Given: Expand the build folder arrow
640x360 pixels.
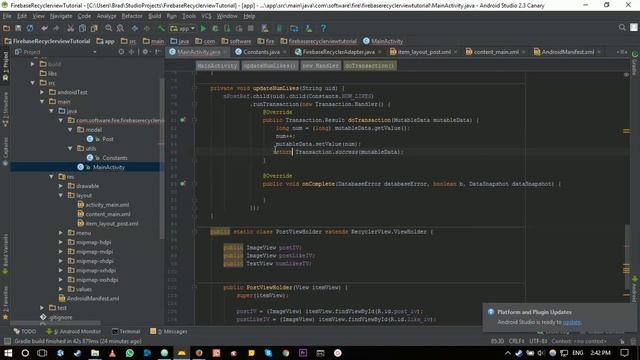Looking at the screenshot, I should pos(33,64).
